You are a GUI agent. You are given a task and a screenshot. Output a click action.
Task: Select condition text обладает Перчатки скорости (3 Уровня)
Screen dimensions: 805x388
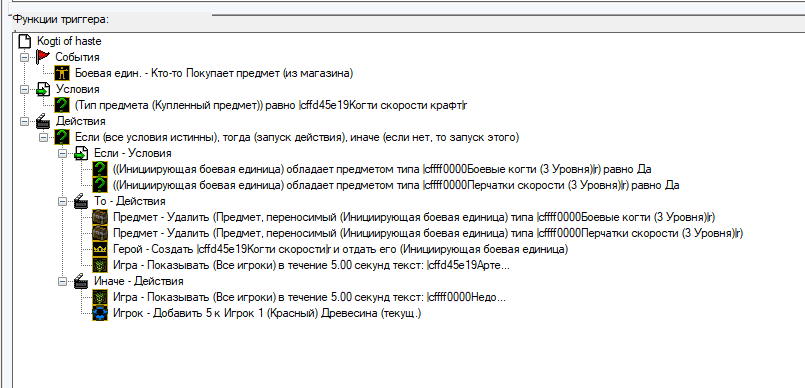[396, 185]
